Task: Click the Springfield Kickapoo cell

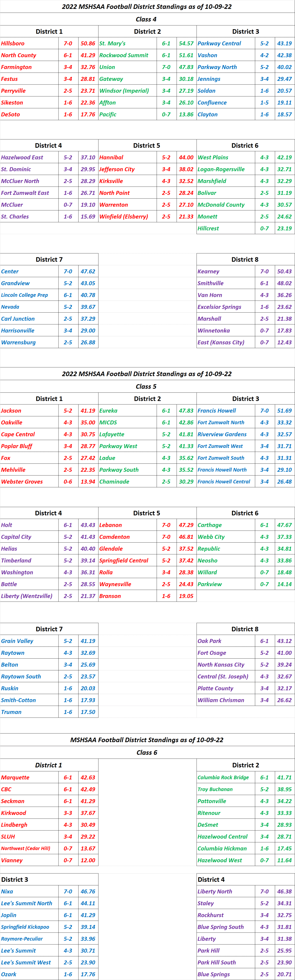Action: point(29,927)
